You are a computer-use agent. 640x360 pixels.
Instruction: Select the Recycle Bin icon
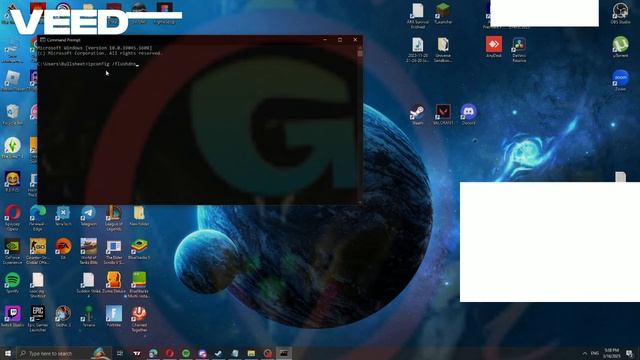click(12, 114)
